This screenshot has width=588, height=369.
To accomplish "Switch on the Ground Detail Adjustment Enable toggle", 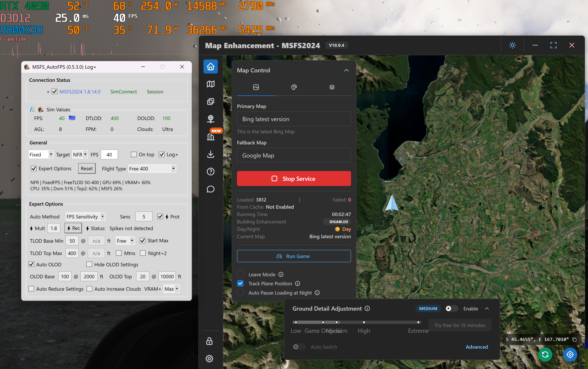I will click(451, 309).
